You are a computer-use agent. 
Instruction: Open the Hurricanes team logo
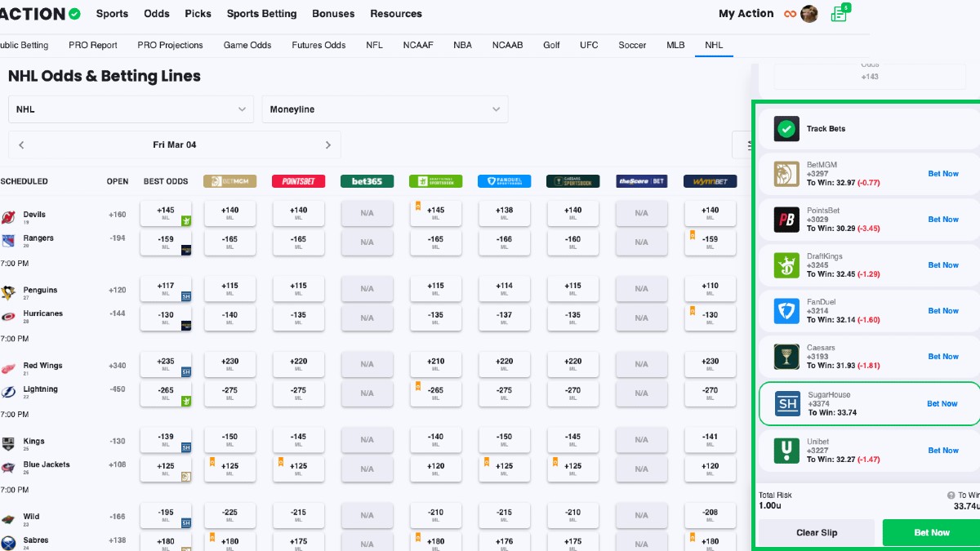pos(8,316)
